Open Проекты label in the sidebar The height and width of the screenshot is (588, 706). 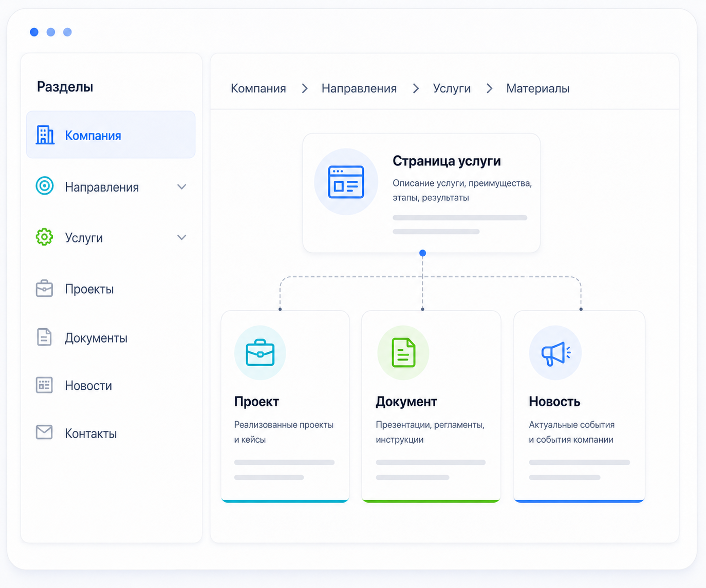(x=89, y=289)
